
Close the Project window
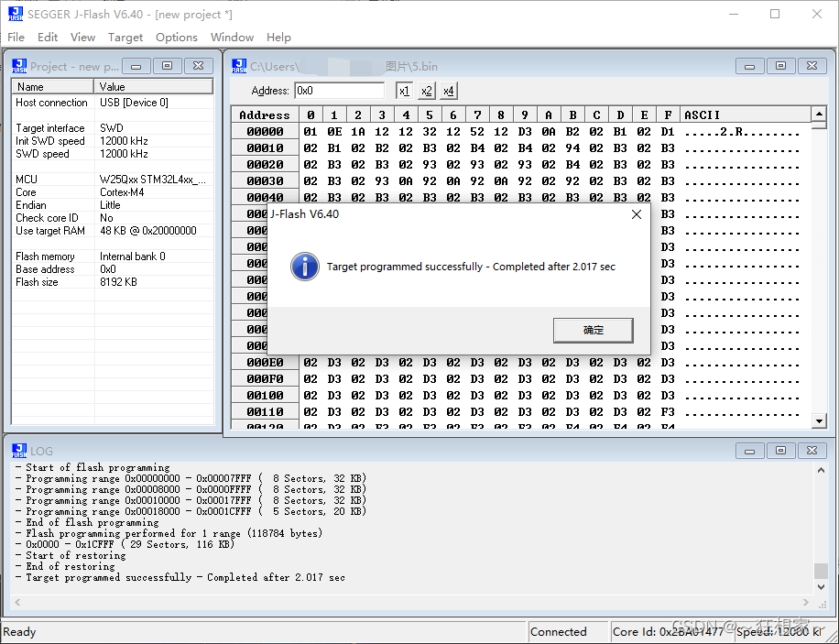[199, 66]
